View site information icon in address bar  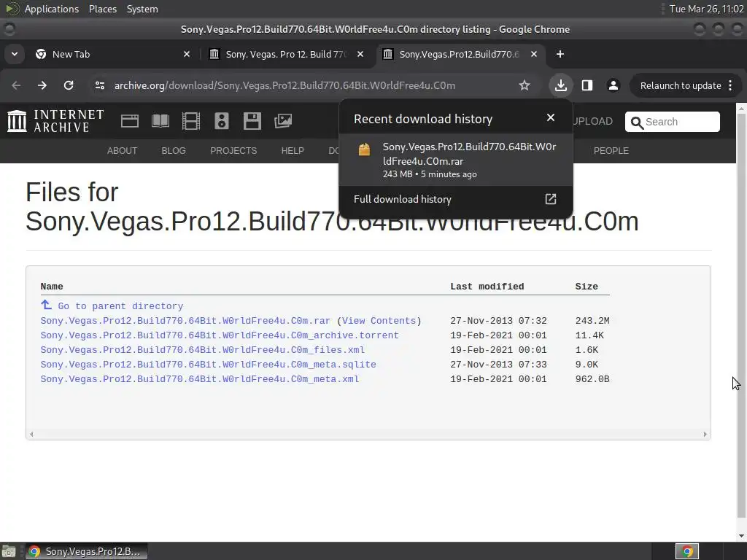click(x=99, y=85)
